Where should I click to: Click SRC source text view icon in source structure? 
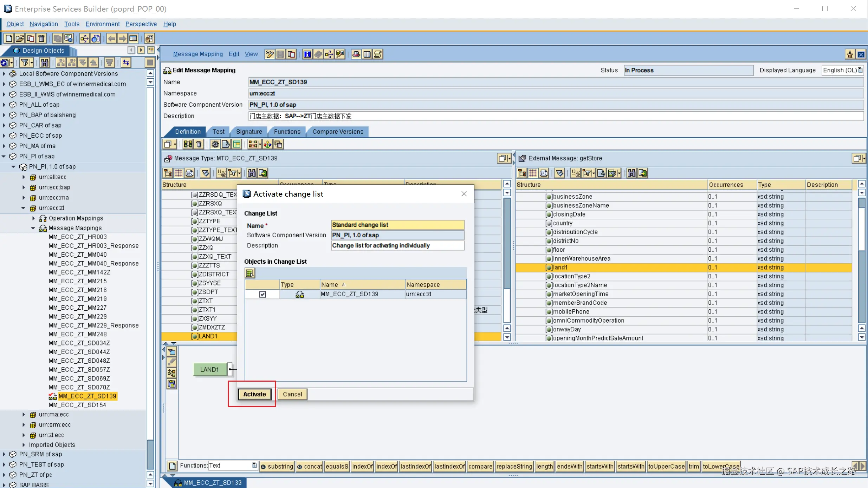coord(189,173)
